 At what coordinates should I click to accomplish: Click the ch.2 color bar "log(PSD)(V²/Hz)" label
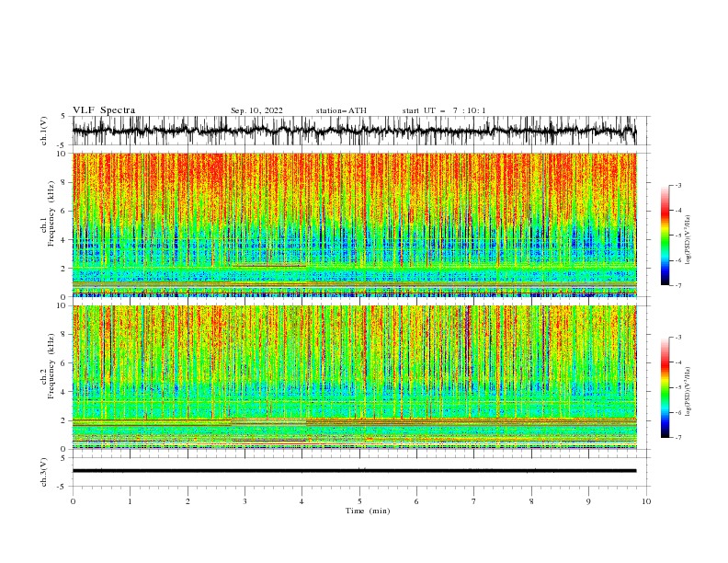(688, 392)
